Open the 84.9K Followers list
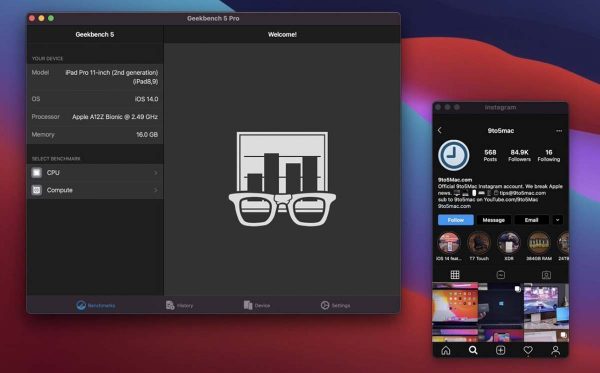This screenshot has height=373, width=600. [519, 155]
